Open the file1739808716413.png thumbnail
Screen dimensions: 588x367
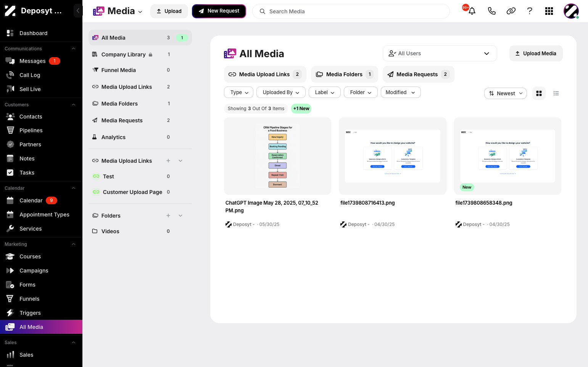tap(393, 156)
